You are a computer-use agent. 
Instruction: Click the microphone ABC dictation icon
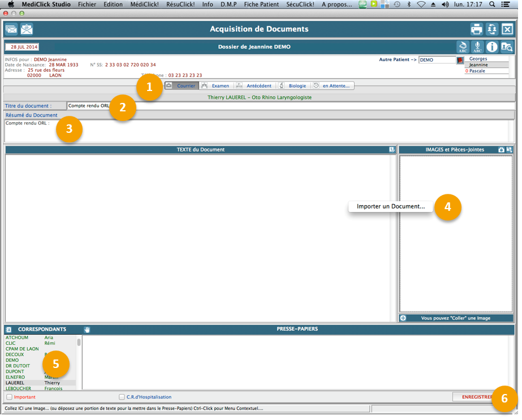pos(478,47)
